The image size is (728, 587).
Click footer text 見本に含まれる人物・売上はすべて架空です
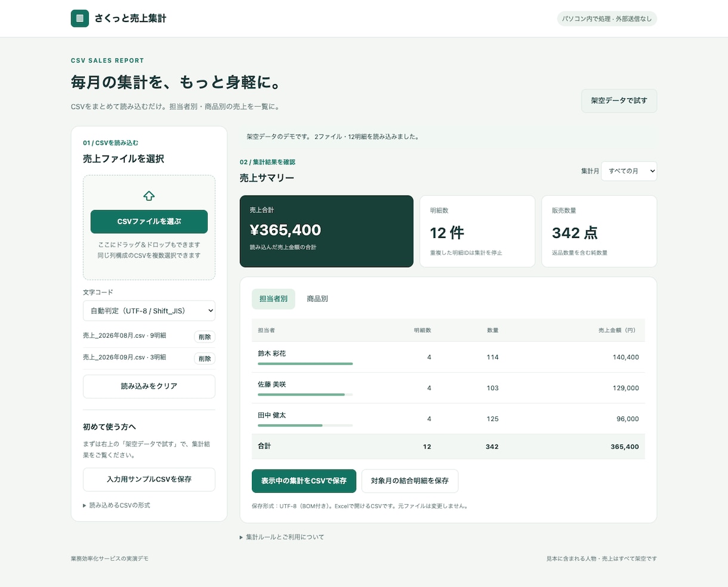click(x=601, y=559)
